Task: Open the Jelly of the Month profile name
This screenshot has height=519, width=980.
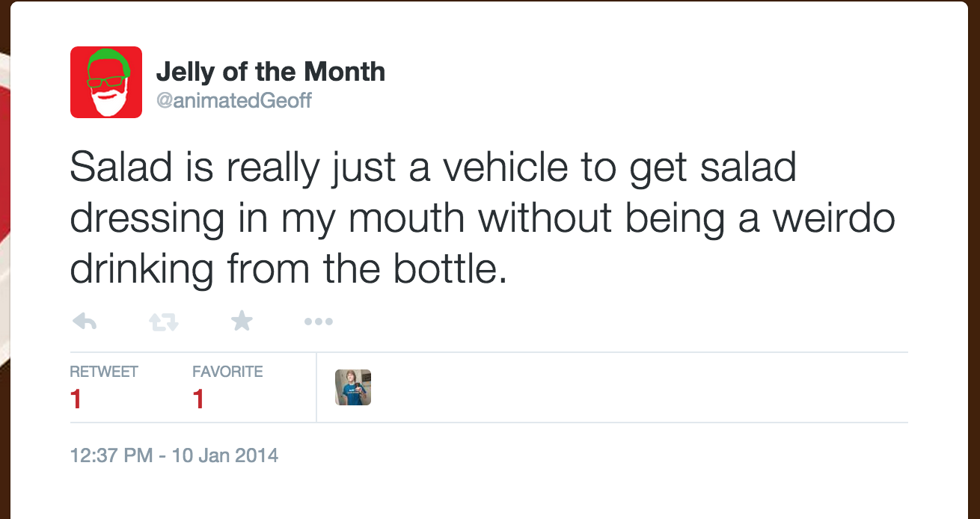Action: pos(271,72)
